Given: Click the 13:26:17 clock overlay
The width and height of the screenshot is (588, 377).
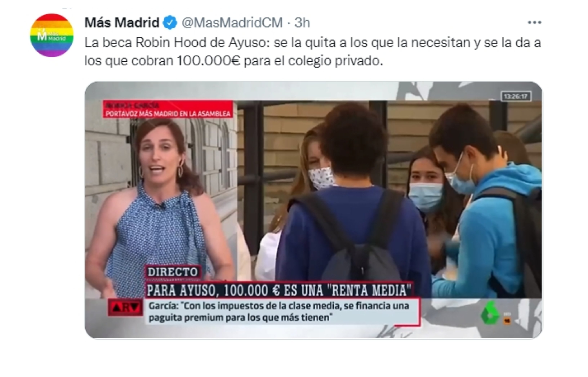Looking at the screenshot, I should (x=516, y=96).
